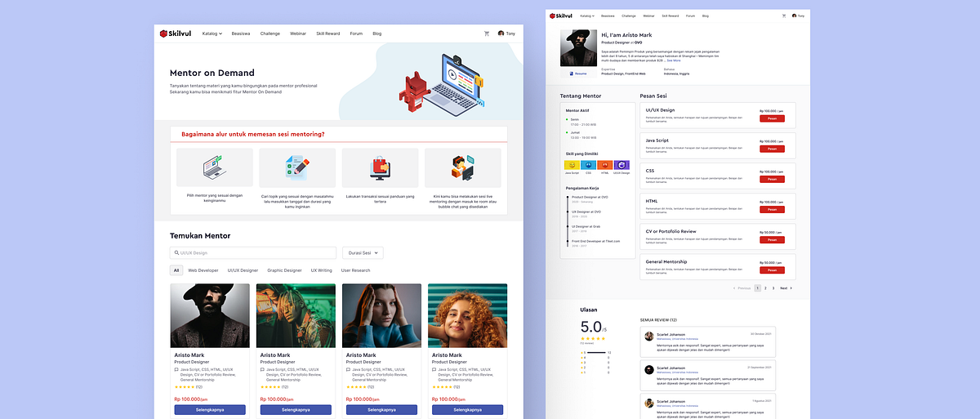Click Previous in the session pagination
The image size is (980, 419).
742,288
